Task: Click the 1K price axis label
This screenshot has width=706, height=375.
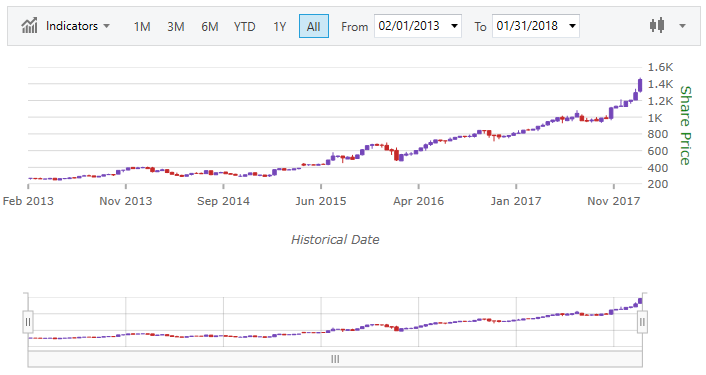Action: [655, 118]
